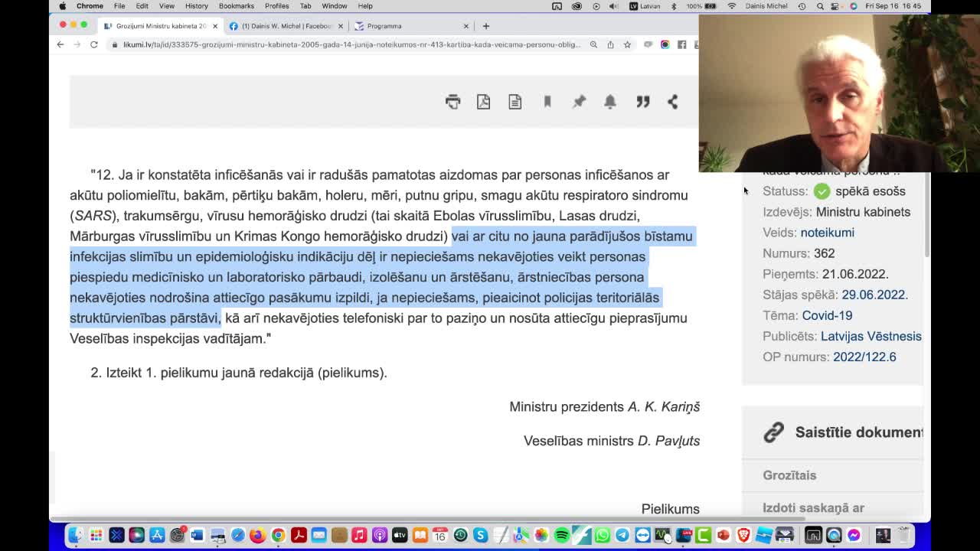The width and height of the screenshot is (980, 551).
Task: Open the Edit menu
Action: click(x=142, y=6)
